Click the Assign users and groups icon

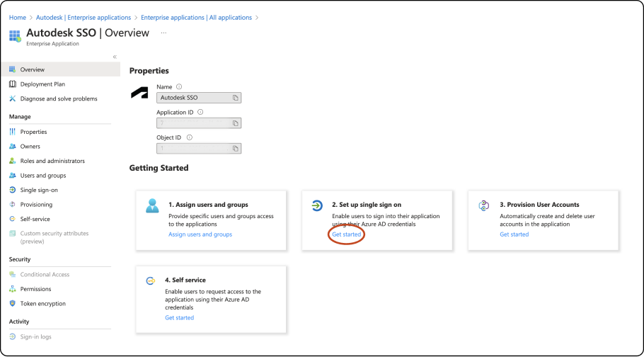[x=152, y=205]
